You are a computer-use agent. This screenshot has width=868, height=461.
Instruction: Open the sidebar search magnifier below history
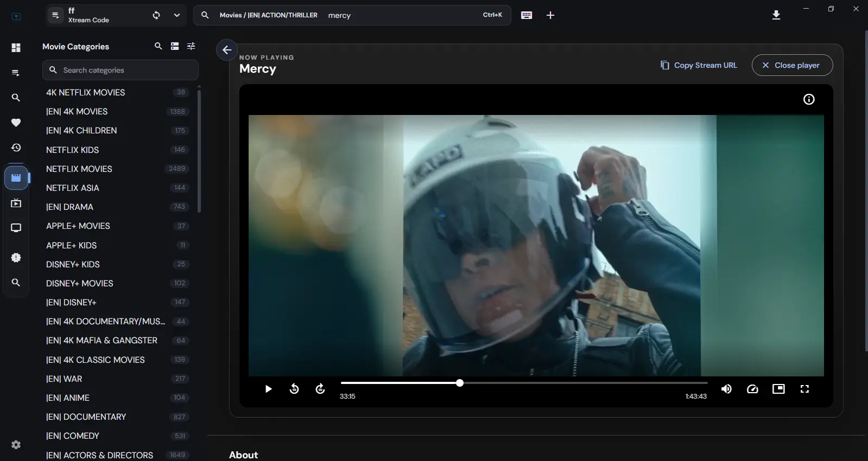pyautogui.click(x=16, y=283)
